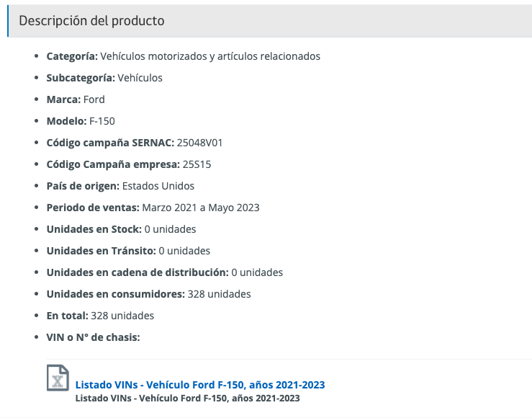Click the SERNAC campaign code 25048V01
The height and width of the screenshot is (418, 532).
point(199,143)
